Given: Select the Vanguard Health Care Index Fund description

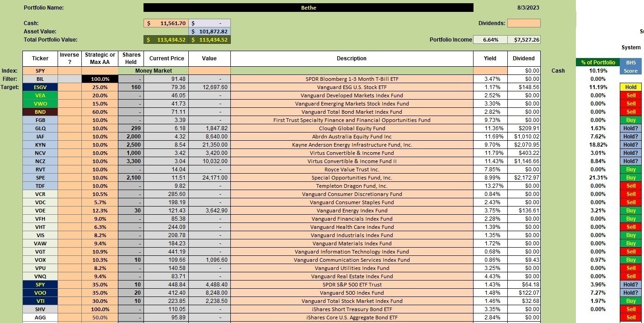Looking at the screenshot, I should pyautogui.click(x=352, y=227).
